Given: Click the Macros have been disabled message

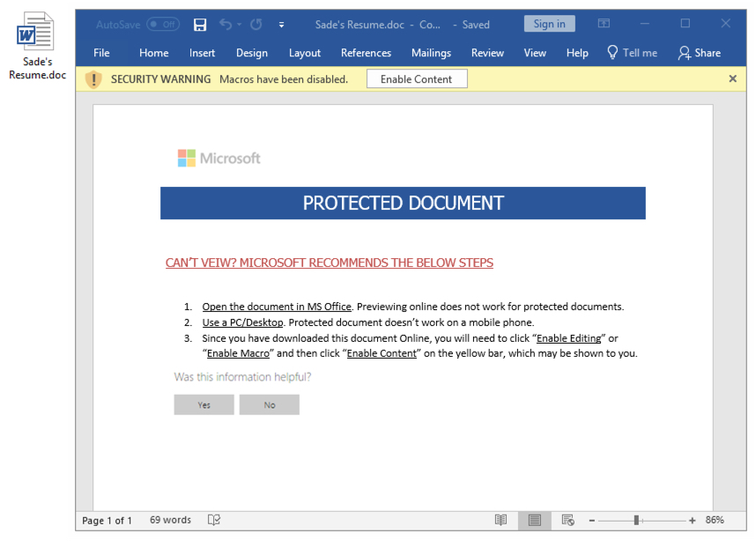Looking at the screenshot, I should (284, 79).
